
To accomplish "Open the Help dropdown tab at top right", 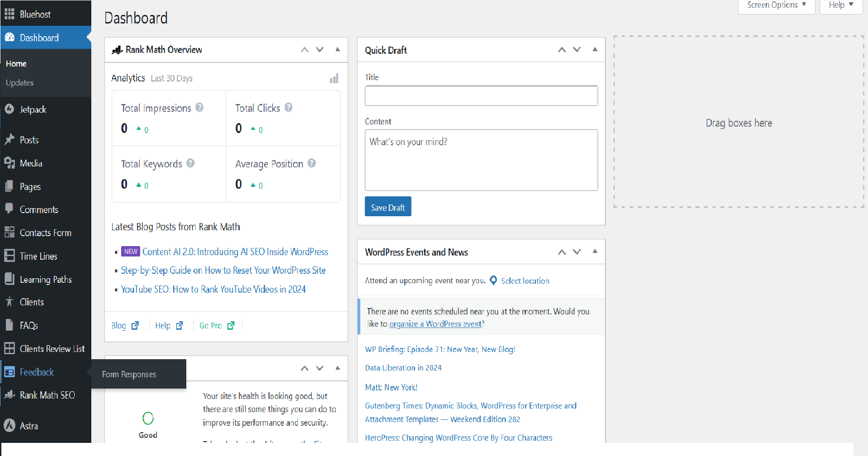I will click(841, 5).
